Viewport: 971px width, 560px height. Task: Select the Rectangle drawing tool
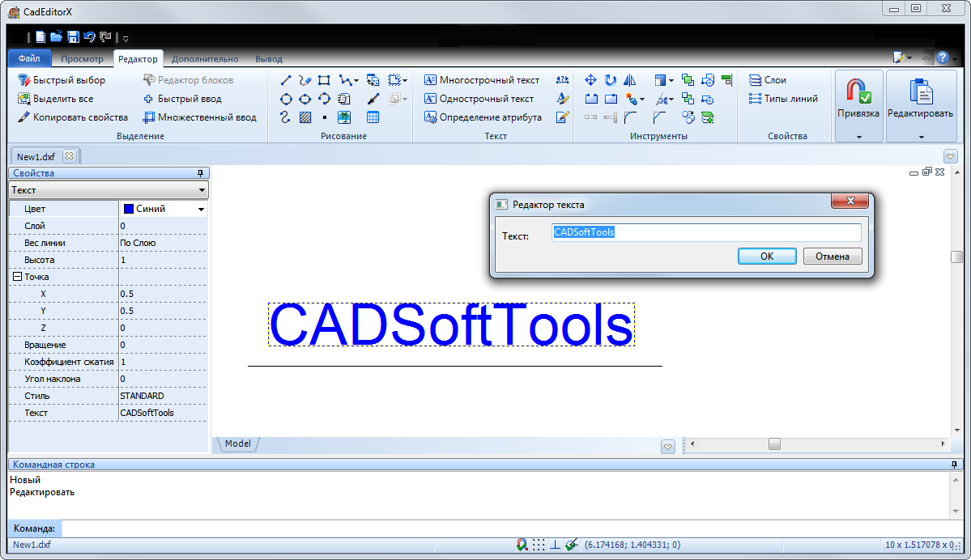click(324, 79)
